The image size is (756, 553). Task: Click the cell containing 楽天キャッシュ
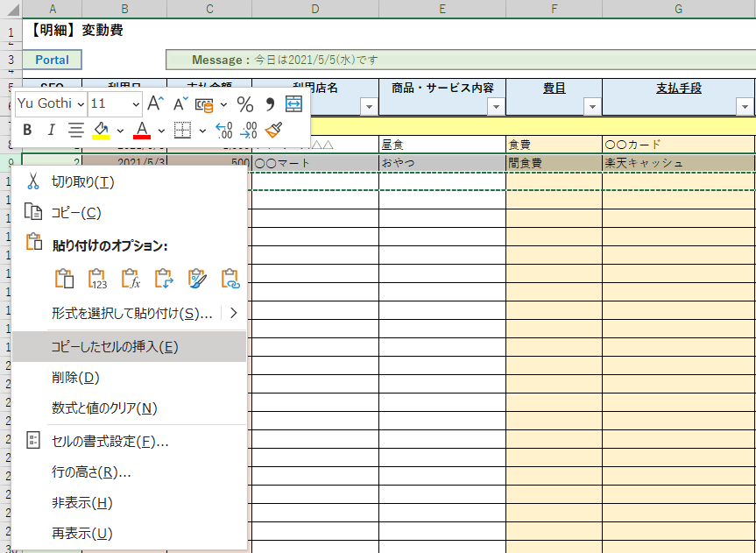pos(679,163)
